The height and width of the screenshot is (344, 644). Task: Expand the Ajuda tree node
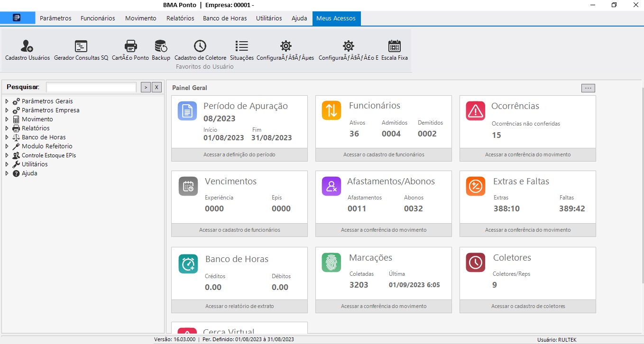point(7,173)
